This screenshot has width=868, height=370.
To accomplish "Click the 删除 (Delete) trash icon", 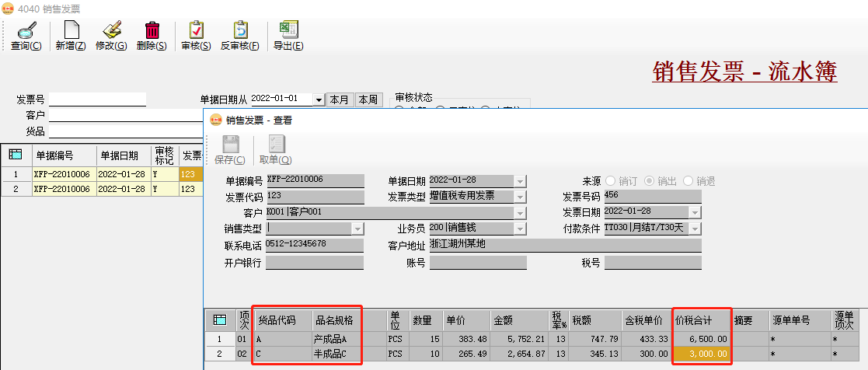I will (x=152, y=30).
